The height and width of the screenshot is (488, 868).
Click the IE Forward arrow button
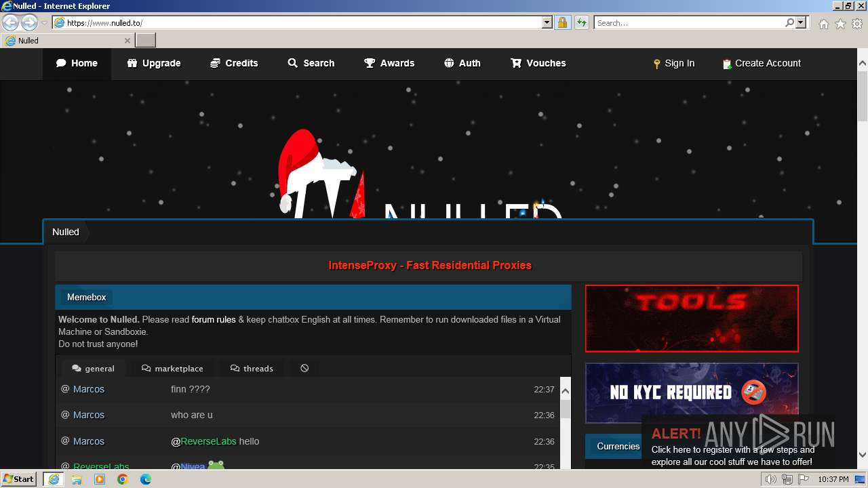tap(29, 22)
